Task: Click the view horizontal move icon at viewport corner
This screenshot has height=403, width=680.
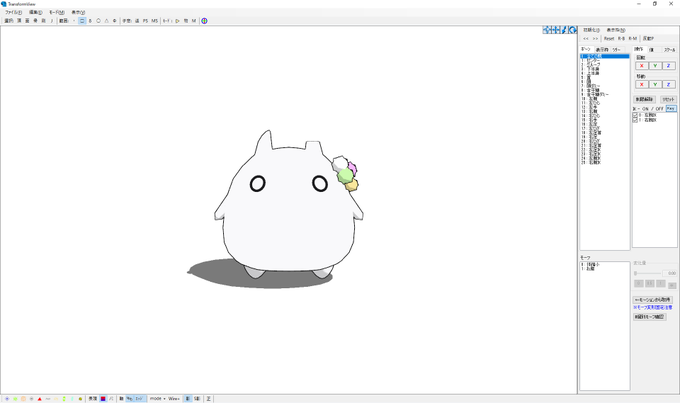Action: (x=555, y=29)
